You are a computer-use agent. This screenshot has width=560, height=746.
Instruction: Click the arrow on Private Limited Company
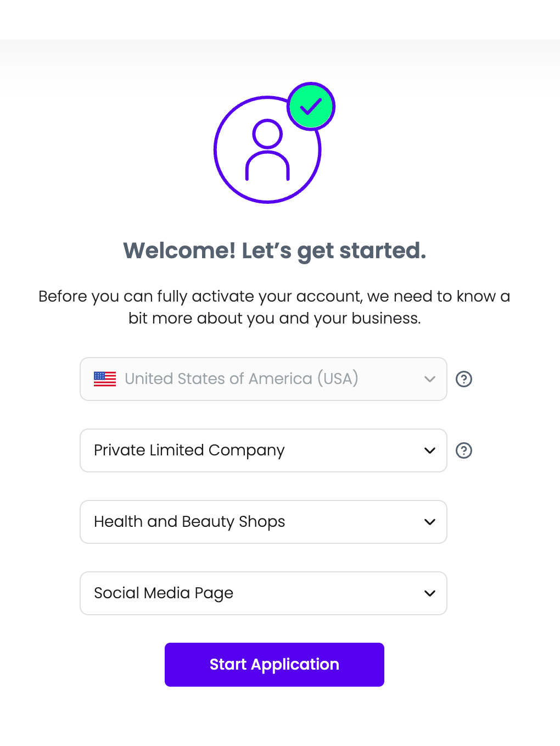(x=430, y=450)
